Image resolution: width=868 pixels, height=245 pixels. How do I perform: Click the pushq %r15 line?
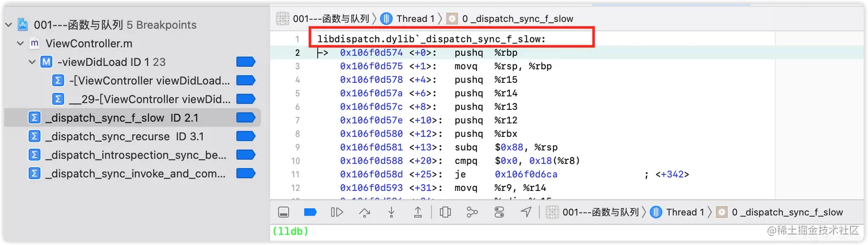pyautogui.click(x=486, y=80)
